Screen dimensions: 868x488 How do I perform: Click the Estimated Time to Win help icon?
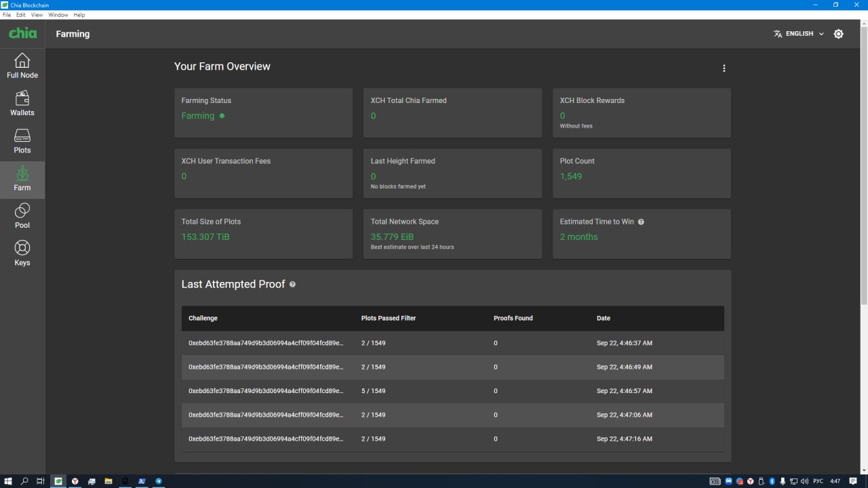[641, 222]
